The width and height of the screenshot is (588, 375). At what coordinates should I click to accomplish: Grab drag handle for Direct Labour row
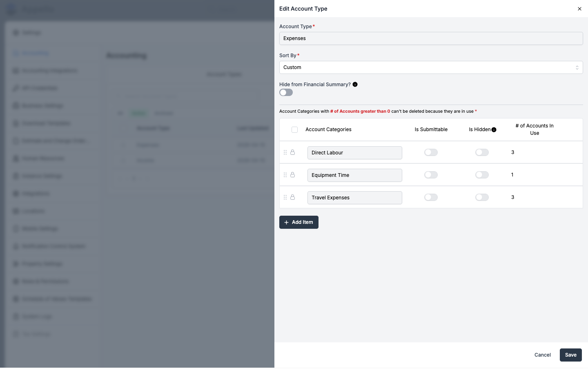285,152
